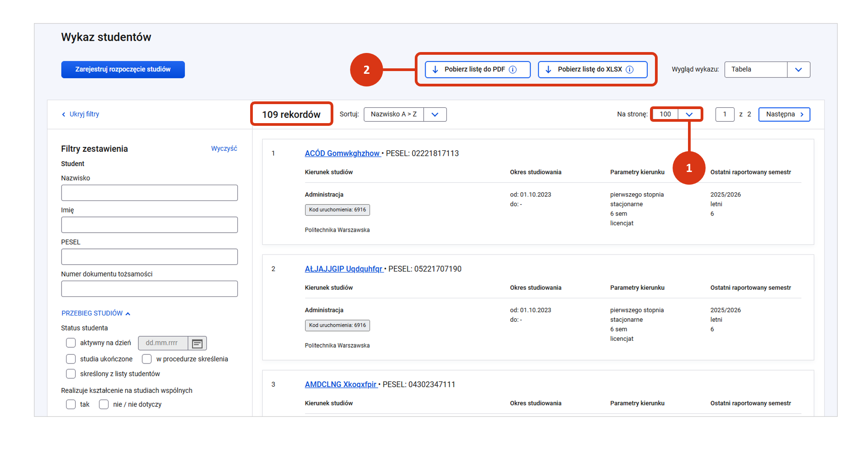Viewport: 868px width, 449px height.
Task: Click the info icon on XLSX download button
Action: [x=630, y=69]
